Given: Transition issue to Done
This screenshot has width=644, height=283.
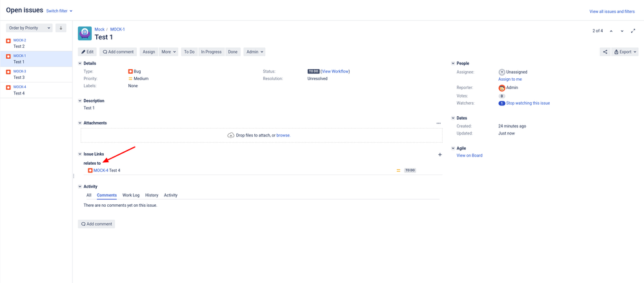Looking at the screenshot, I should [x=233, y=52].
